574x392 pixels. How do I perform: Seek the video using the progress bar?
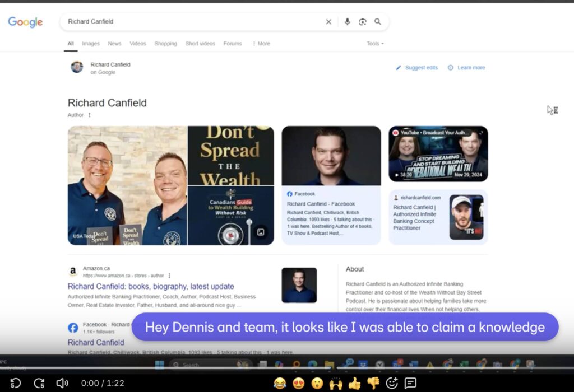287,368
